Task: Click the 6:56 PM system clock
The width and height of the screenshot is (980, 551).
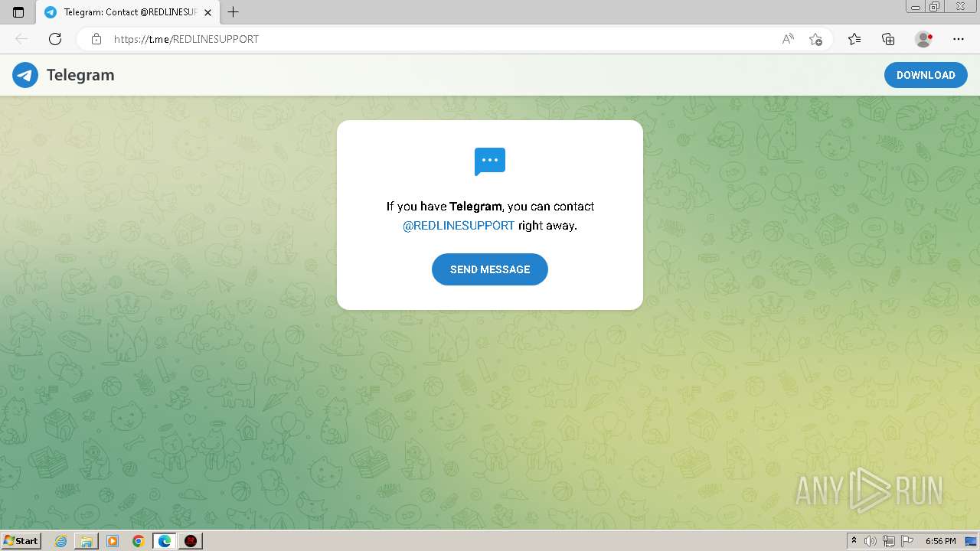Action: pyautogui.click(x=941, y=541)
